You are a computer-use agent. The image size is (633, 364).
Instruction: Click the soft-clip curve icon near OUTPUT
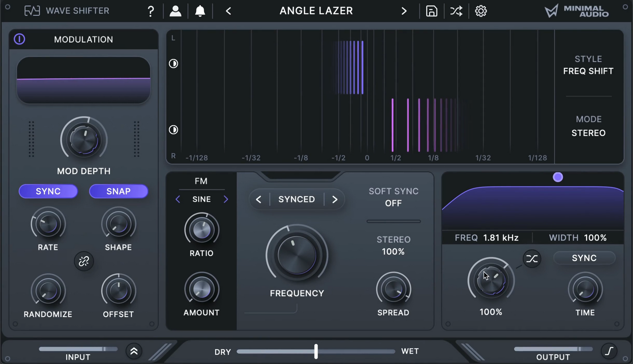pyautogui.click(x=609, y=351)
